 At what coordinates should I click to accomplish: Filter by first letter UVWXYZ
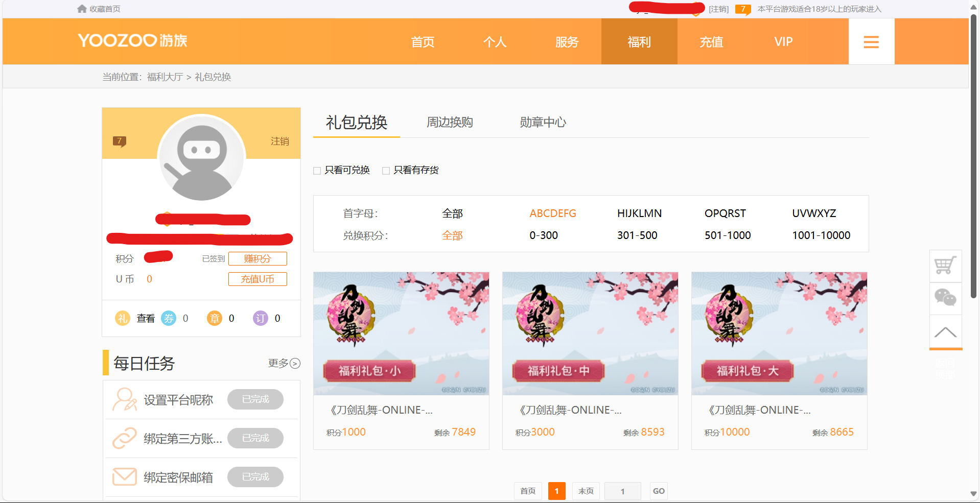click(814, 213)
